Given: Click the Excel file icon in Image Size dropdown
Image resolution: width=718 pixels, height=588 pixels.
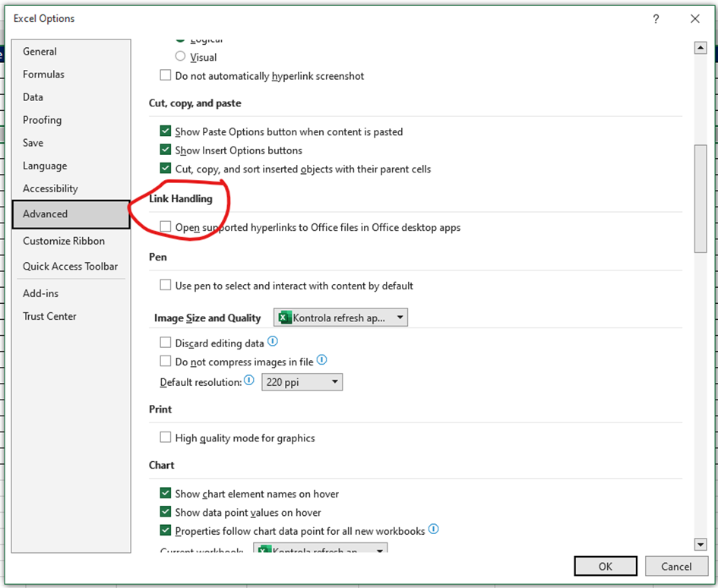Looking at the screenshot, I should (285, 318).
